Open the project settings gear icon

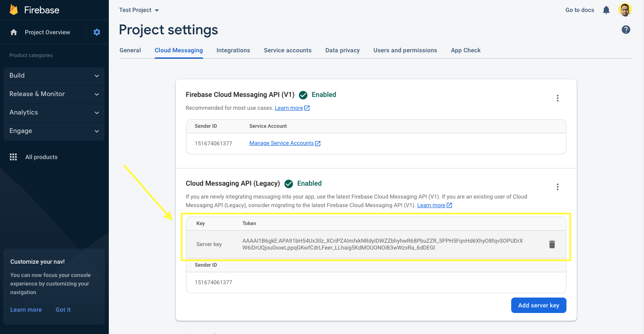(x=97, y=32)
